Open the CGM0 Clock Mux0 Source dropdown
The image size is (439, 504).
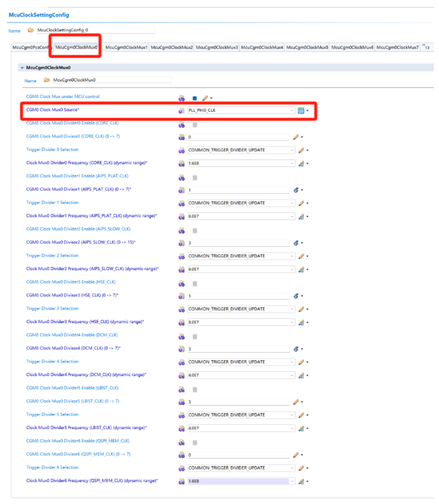(x=292, y=110)
